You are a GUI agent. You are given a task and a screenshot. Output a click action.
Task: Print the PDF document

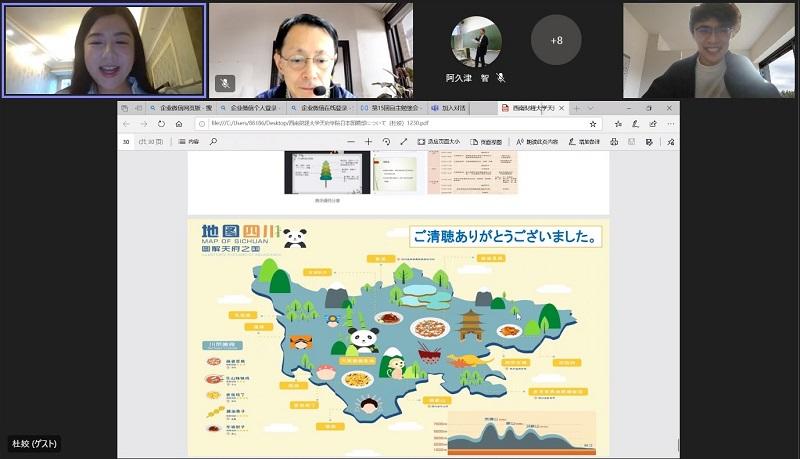(614, 142)
